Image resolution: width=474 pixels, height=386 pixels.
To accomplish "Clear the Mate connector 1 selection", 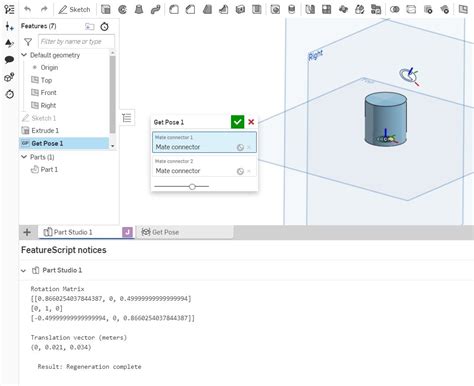I will (249, 147).
